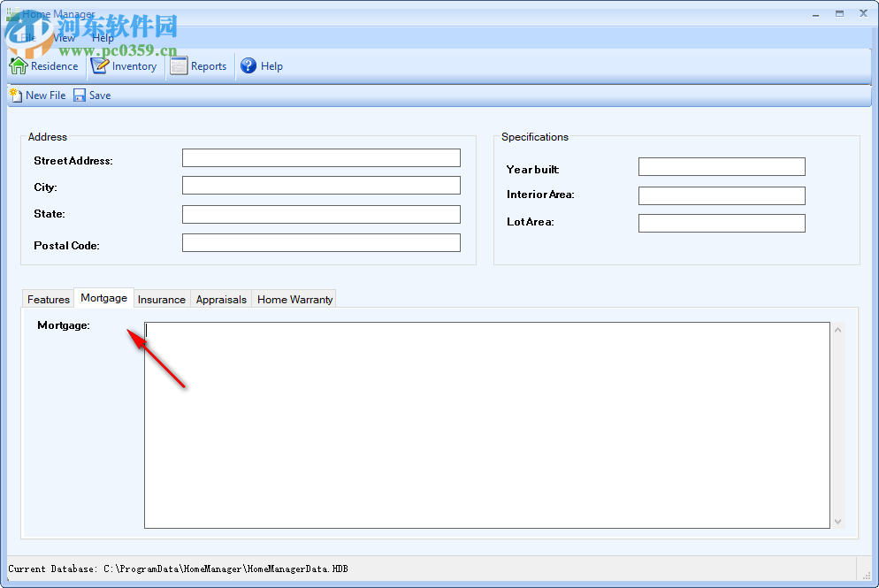Select the Mortgage tab
Image resolution: width=879 pixels, height=588 pixels.
tap(103, 298)
